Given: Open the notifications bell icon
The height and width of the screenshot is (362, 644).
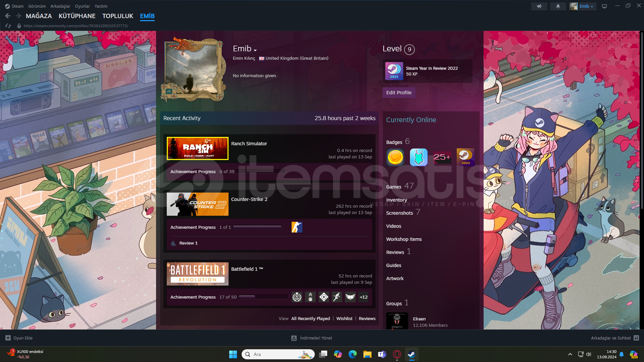Looking at the screenshot, I should [x=558, y=6].
